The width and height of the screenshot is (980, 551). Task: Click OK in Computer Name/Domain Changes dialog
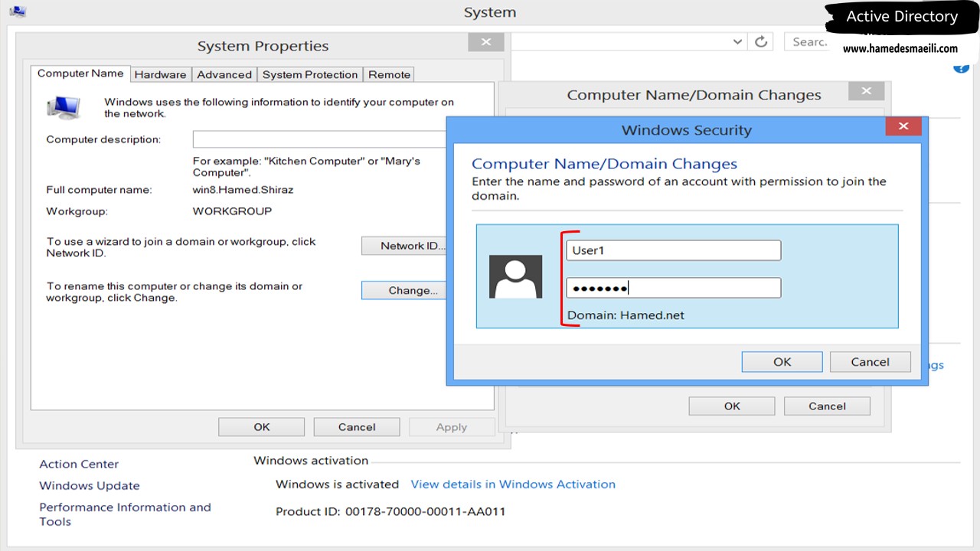[x=732, y=406]
